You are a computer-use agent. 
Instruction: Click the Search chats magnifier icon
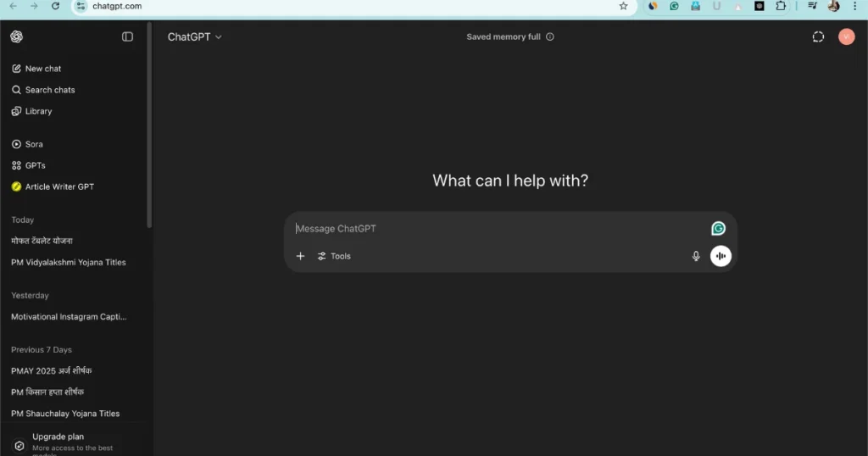[x=16, y=90]
